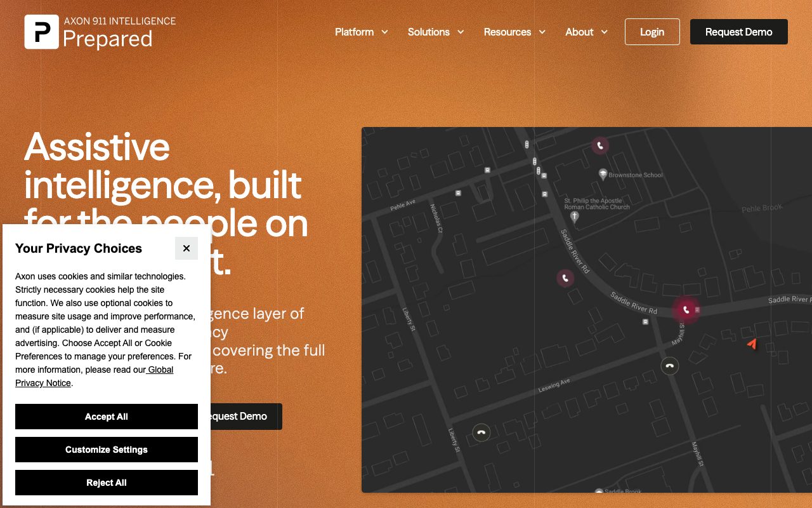The height and width of the screenshot is (508, 812).
Task: Click the Pehle Brook label on map
Action: (762, 208)
